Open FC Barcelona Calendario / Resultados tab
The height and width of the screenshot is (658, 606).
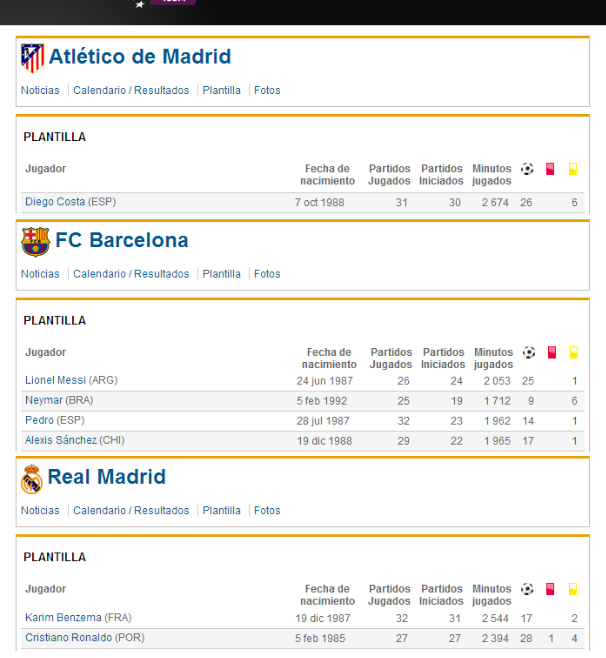(x=131, y=274)
